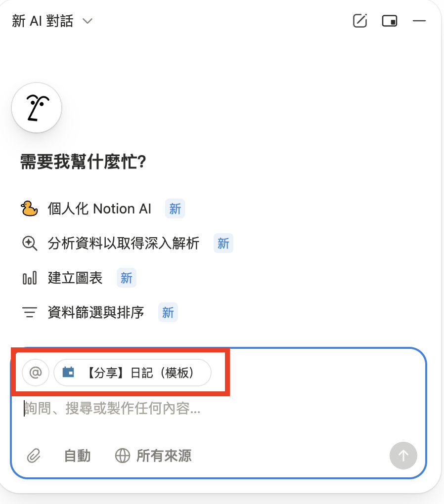Viewport: 444px width, 504px height.
Task: Start a new chat with compose icon
Action: click(360, 21)
